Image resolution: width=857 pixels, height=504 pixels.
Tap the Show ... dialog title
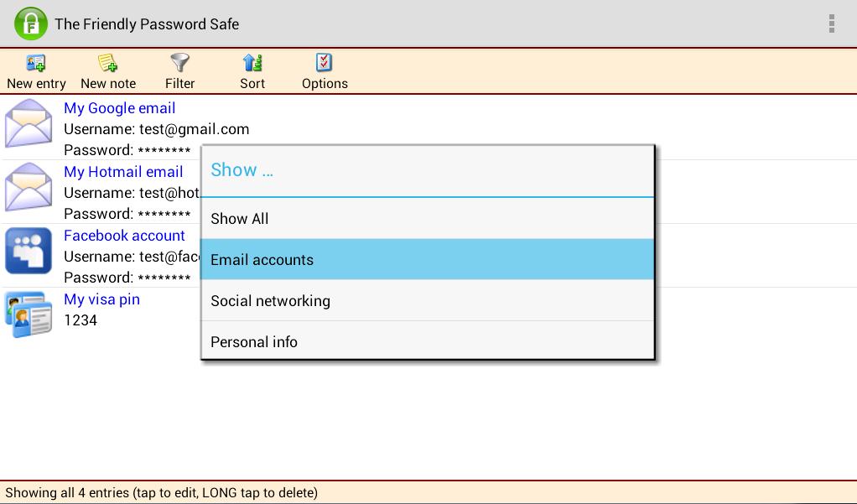[242, 170]
